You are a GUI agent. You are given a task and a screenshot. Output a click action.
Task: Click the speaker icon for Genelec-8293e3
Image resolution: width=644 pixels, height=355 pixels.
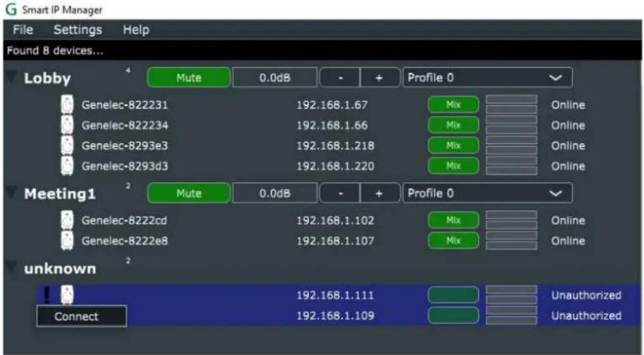coord(67,145)
